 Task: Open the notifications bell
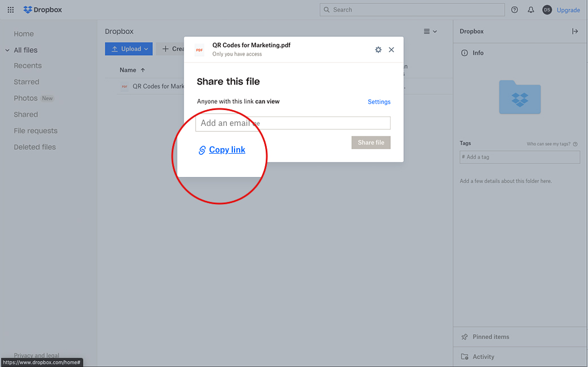[x=531, y=10]
